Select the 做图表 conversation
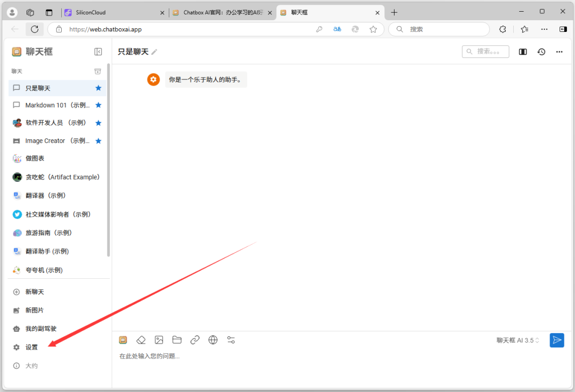 (57, 159)
